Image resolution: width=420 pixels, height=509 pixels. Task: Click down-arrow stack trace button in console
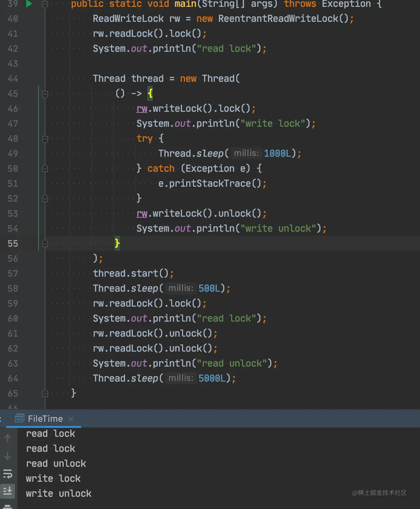click(x=7, y=456)
